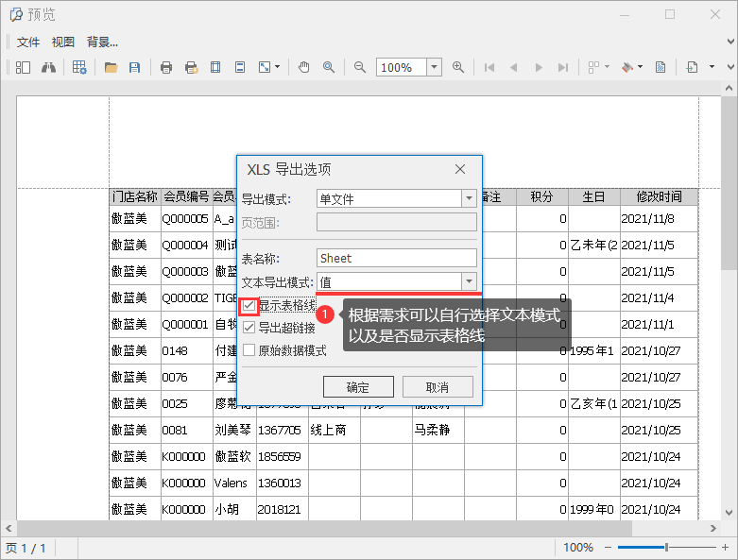Expand the multiple pages dropdown arrow
The height and width of the screenshot is (560, 738).
pyautogui.click(x=607, y=67)
